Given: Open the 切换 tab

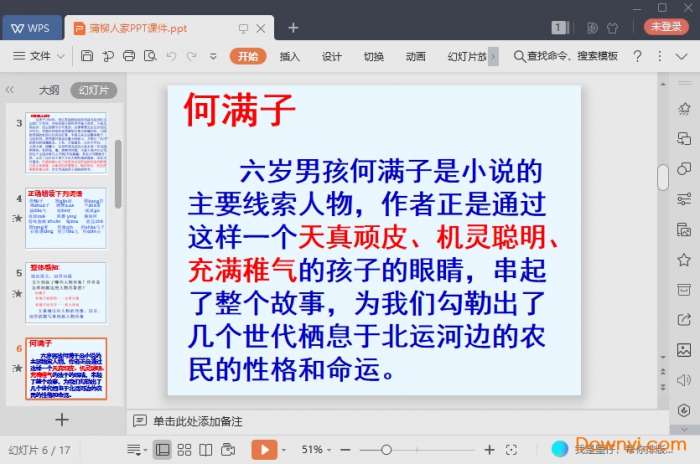Looking at the screenshot, I should 374,56.
